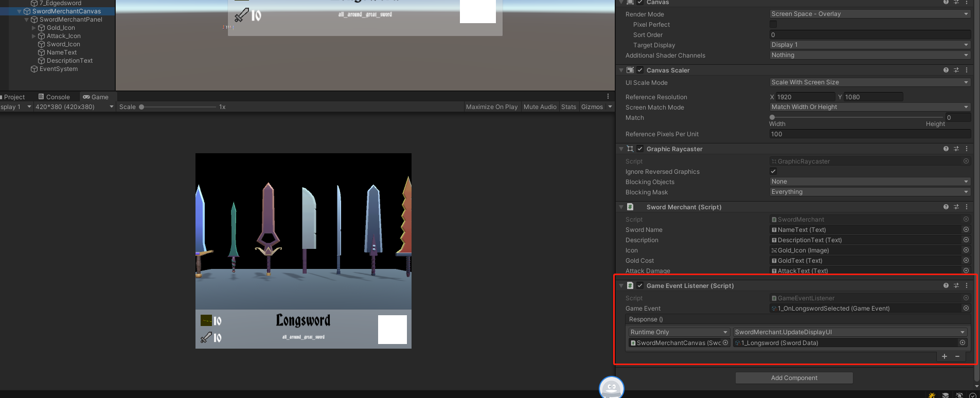Open the SwordMerchant.UpdateDisplayUI function dropdown

850,332
